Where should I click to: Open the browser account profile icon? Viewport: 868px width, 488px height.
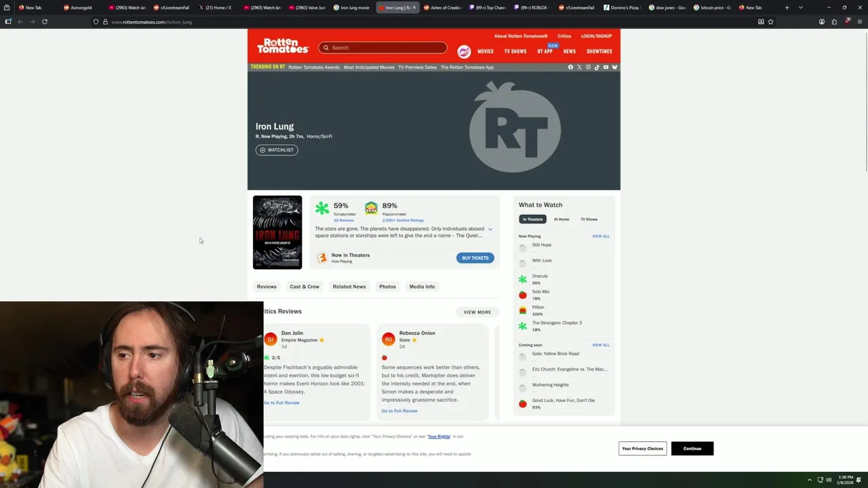[x=822, y=22]
